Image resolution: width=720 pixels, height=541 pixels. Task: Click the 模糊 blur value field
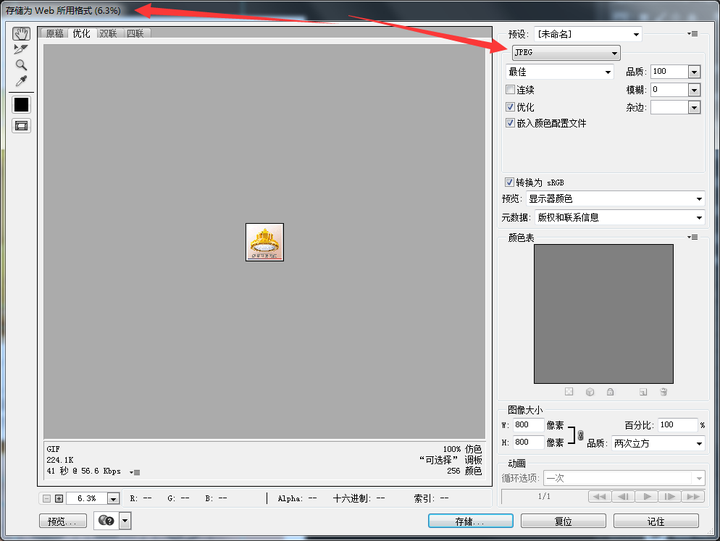coord(669,90)
